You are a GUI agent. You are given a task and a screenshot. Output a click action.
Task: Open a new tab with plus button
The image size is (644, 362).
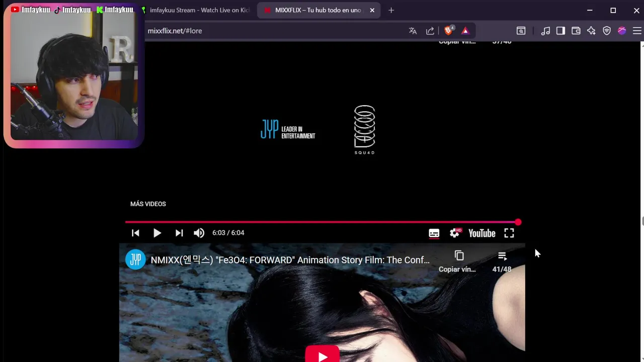point(391,10)
